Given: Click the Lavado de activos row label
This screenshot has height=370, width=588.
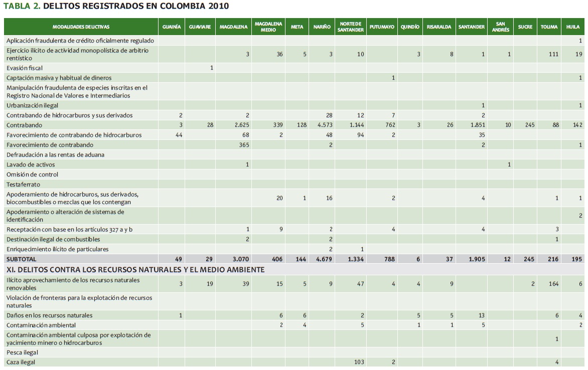Looking at the screenshot, I should coord(31,164).
